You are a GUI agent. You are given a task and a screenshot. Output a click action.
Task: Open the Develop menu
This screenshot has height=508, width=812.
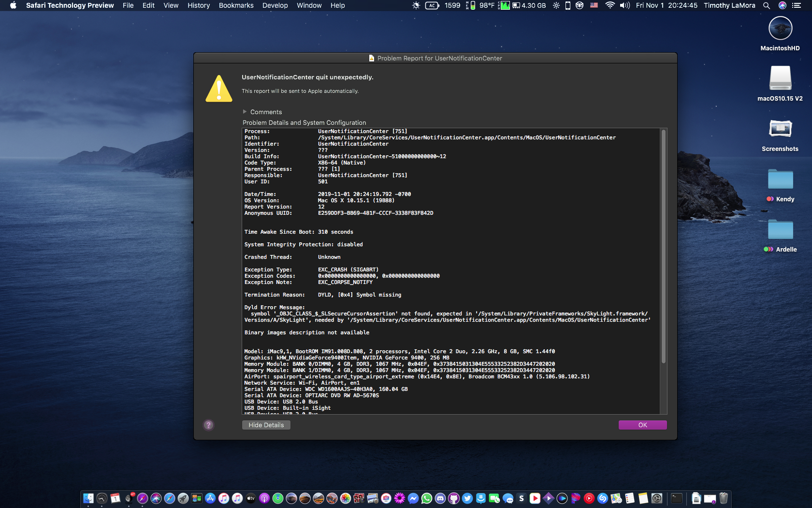[x=275, y=5]
